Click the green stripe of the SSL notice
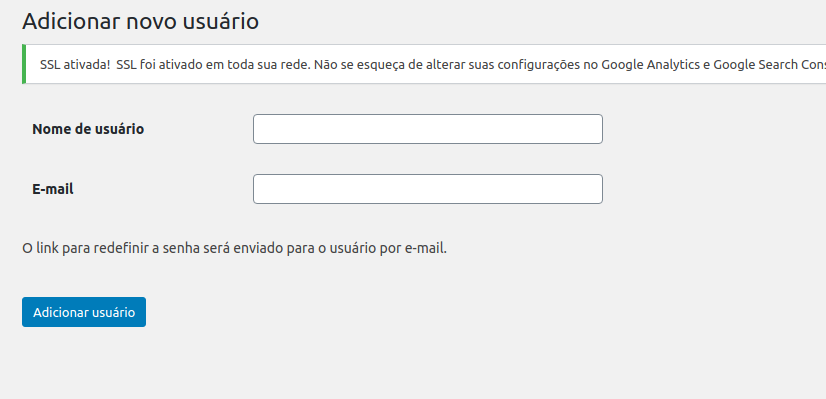Screen dimensions: 826x399 click(24, 64)
